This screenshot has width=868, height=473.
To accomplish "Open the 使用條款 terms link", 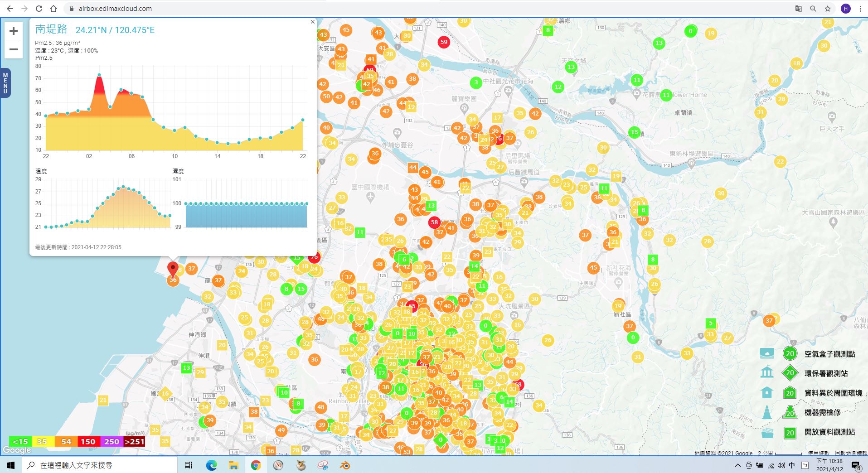I will [819, 453].
